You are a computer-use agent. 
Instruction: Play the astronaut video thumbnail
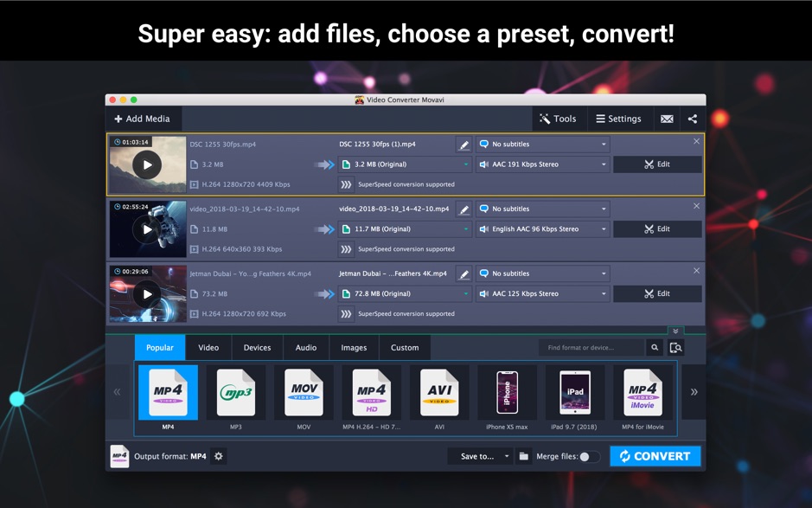(x=148, y=229)
